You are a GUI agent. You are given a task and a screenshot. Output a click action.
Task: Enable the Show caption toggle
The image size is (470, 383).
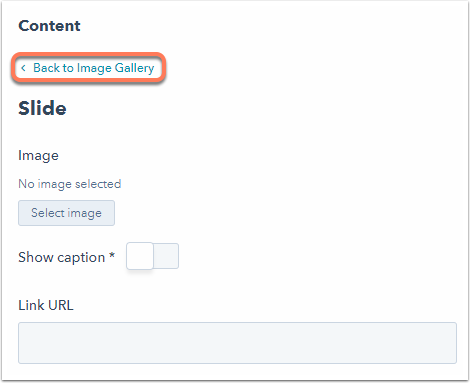(152, 256)
